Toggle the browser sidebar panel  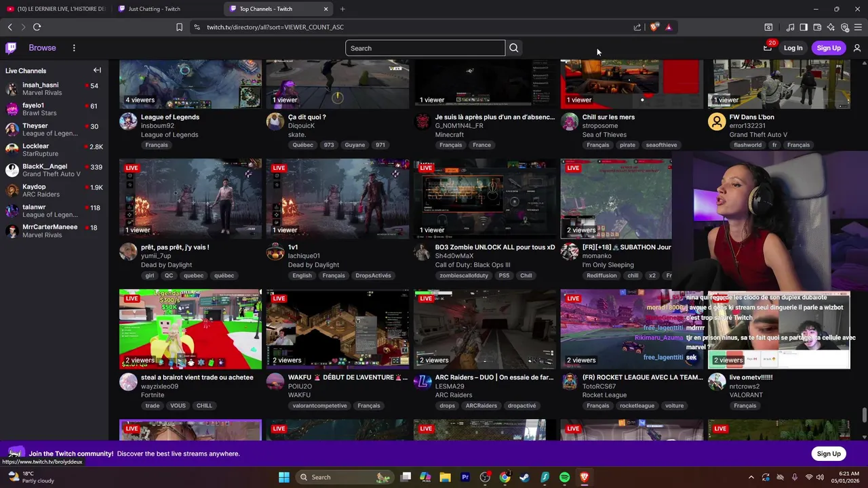[x=804, y=27]
